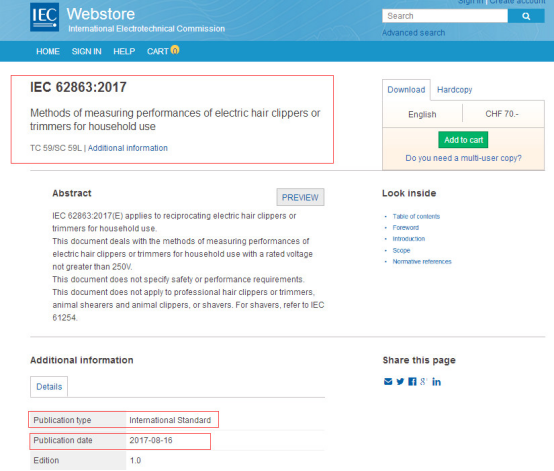Click into the Search input field
The width and height of the screenshot is (554, 471).
click(x=445, y=16)
